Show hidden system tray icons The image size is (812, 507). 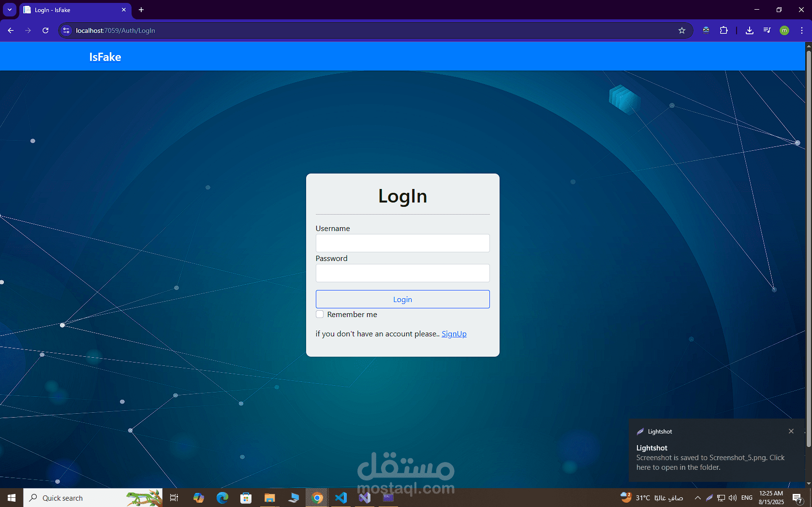click(697, 498)
